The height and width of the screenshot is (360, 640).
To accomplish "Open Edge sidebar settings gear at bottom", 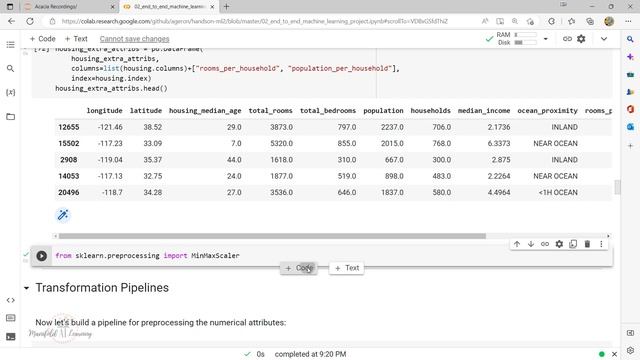I will tap(630, 350).
